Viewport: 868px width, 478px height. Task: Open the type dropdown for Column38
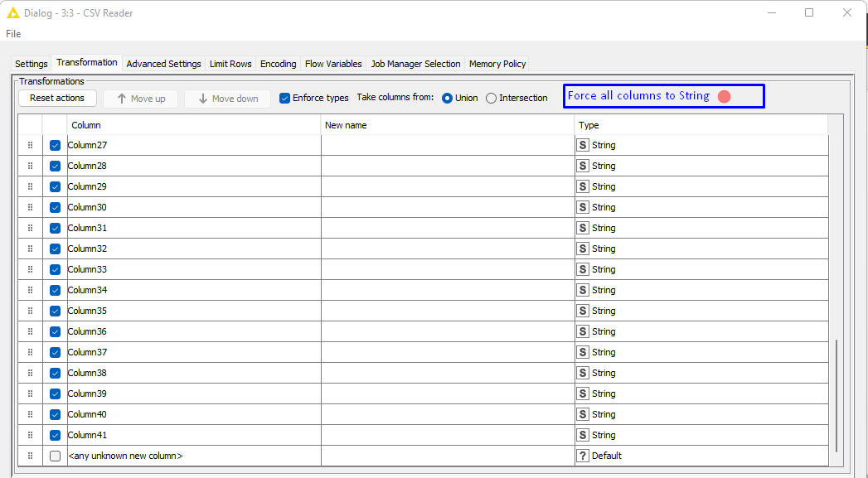[701, 373]
